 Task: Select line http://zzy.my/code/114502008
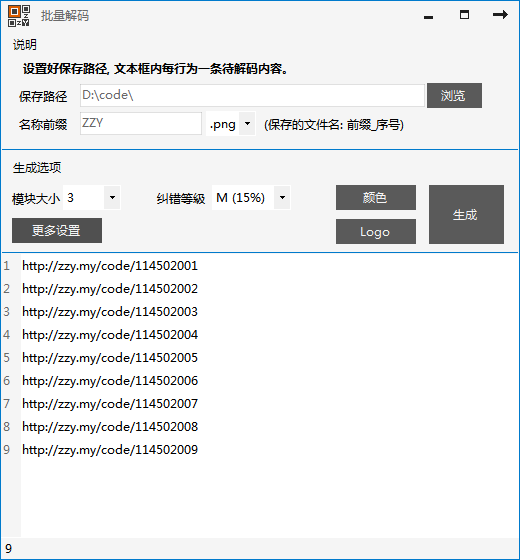coord(110,426)
